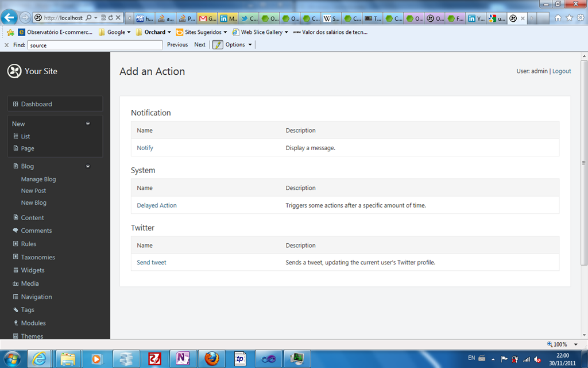Choose the Send tweet action link
Viewport: 588px width, 368px height.
point(152,263)
